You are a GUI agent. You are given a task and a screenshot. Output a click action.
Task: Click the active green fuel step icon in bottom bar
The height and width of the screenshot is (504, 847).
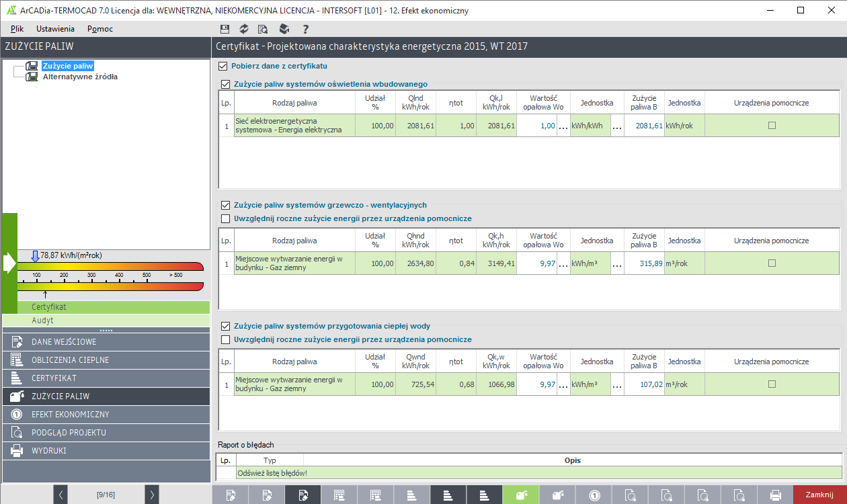click(521, 495)
